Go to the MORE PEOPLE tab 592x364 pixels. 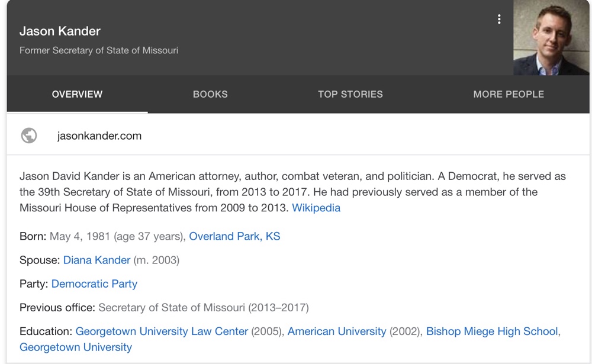pyautogui.click(x=509, y=94)
